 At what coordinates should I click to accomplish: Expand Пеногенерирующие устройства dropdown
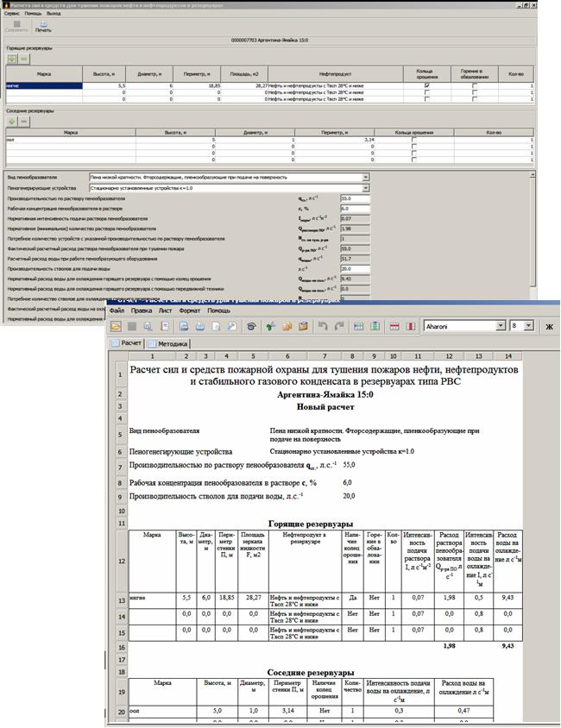366,185
